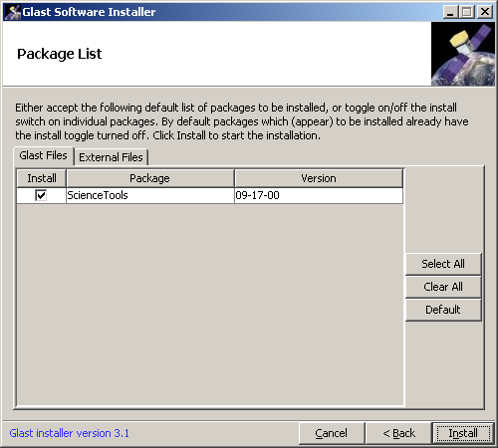Go to previous page with Back button

(398, 433)
